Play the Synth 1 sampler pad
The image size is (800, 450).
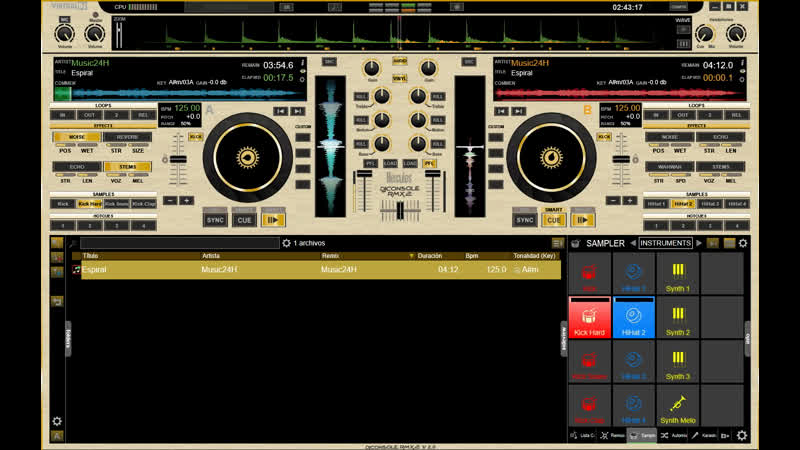[x=678, y=273]
